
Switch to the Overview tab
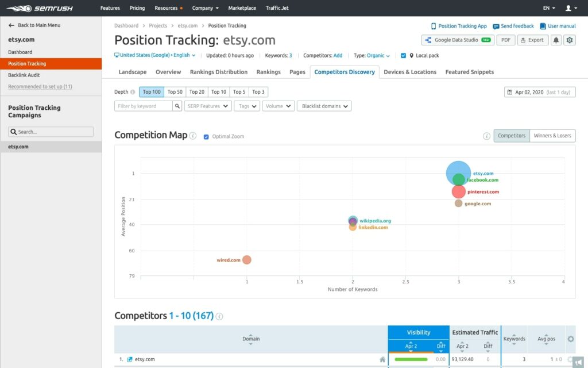[168, 72]
